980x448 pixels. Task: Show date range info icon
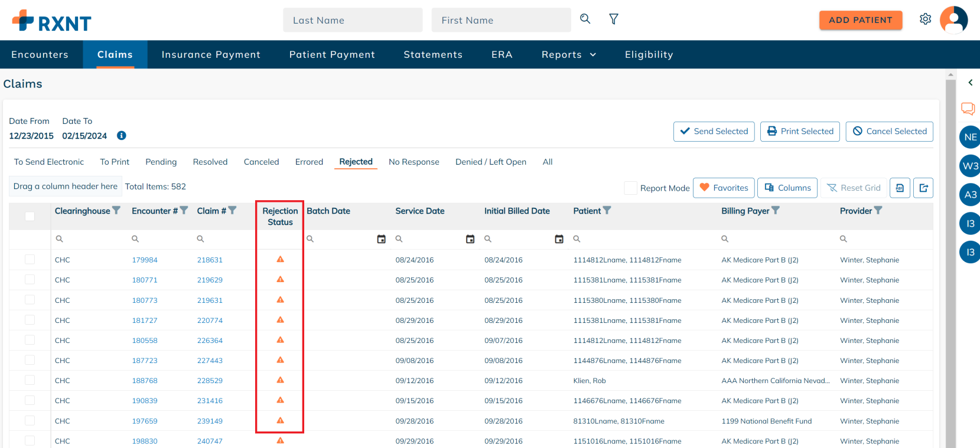pos(122,136)
